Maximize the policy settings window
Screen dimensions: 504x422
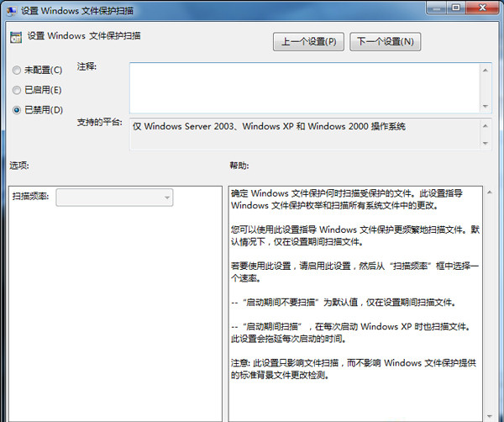point(454,8)
